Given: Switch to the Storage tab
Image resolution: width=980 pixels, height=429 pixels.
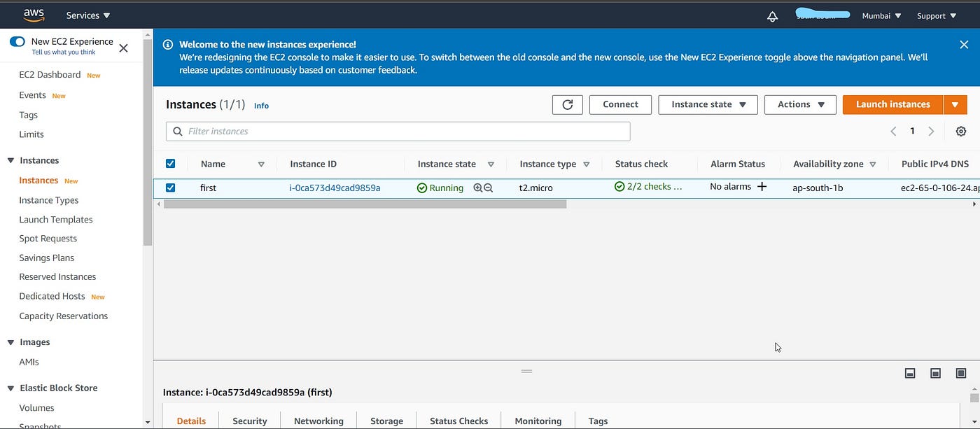Looking at the screenshot, I should [x=386, y=421].
